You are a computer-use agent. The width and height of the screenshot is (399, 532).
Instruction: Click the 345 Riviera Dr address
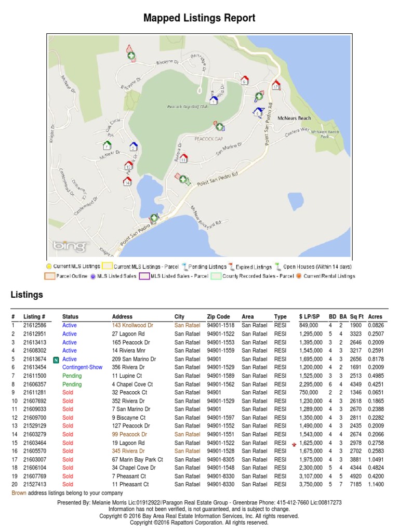128,451
